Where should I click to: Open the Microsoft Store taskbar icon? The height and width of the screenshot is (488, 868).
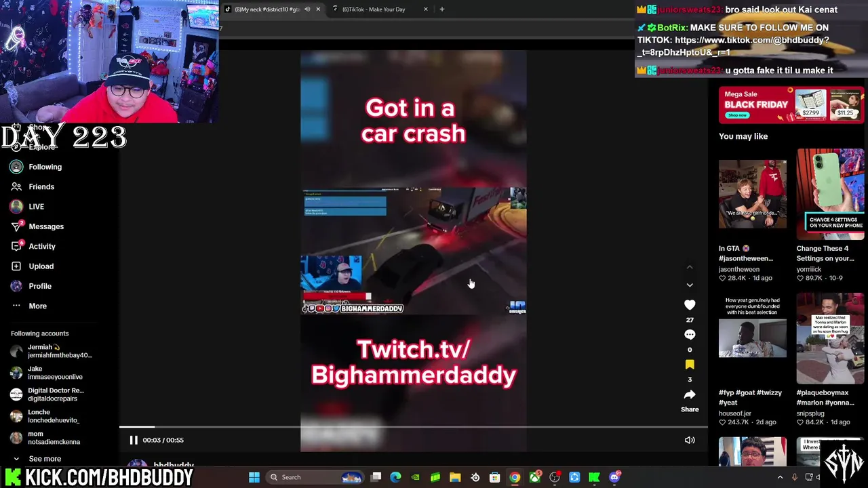click(x=495, y=477)
